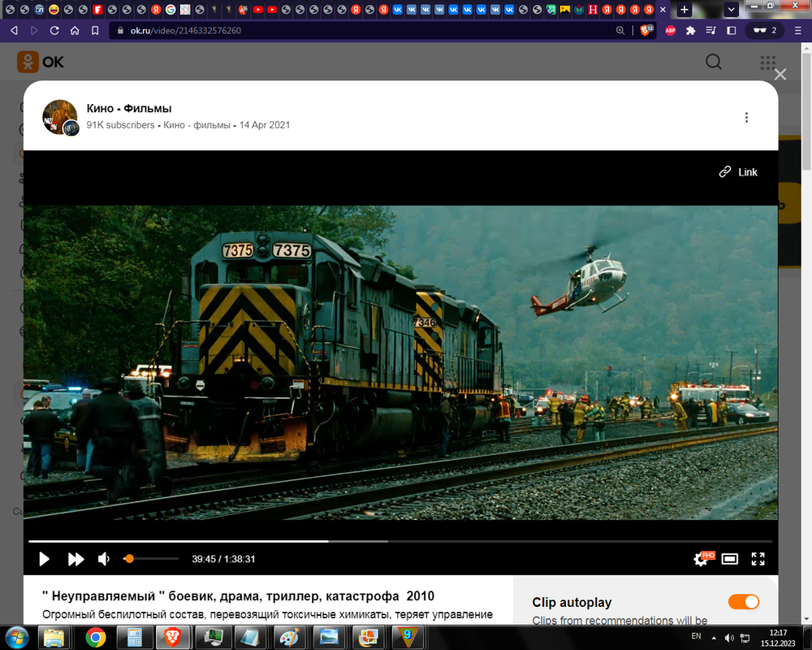Open Brave Shields panel
The width and height of the screenshot is (812, 650).
[x=646, y=30]
